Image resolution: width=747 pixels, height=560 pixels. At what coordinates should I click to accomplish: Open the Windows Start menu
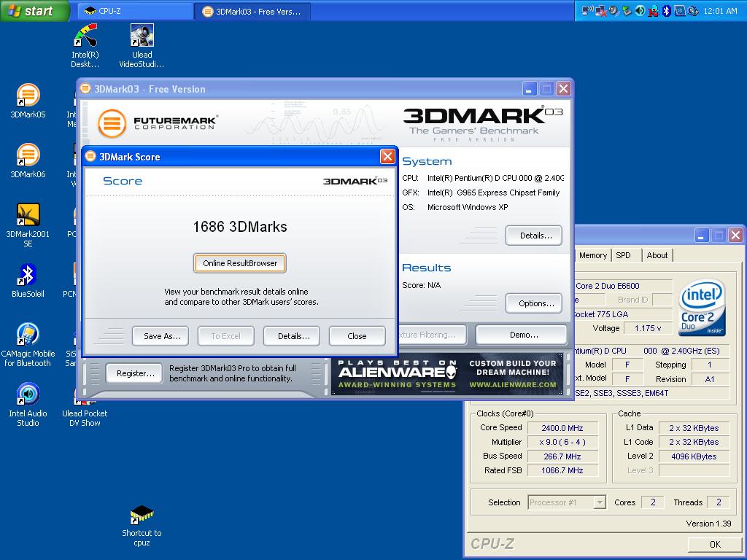[34, 10]
